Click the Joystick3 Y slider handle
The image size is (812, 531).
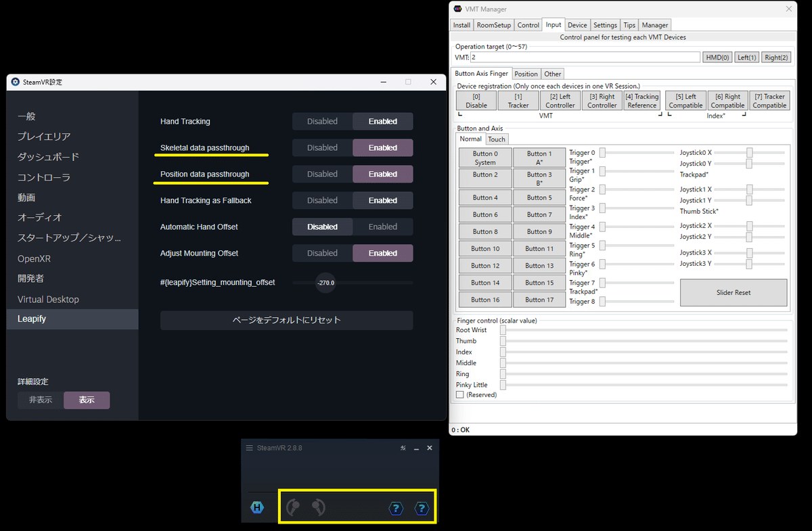pos(750,263)
